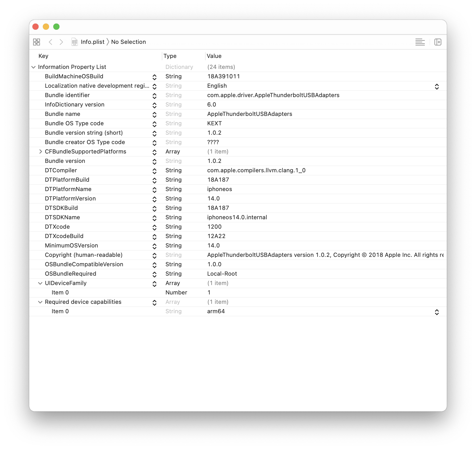
Task: Open value dropdown for English region
Action: [437, 86]
